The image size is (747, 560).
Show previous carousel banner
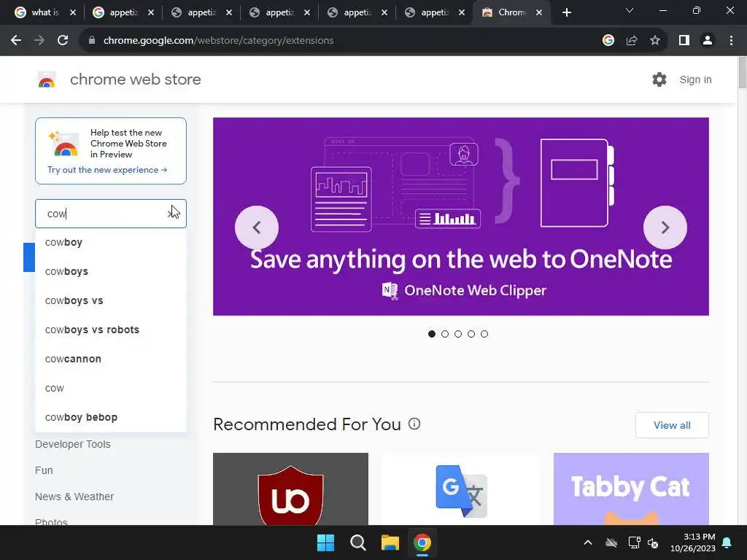[256, 227]
